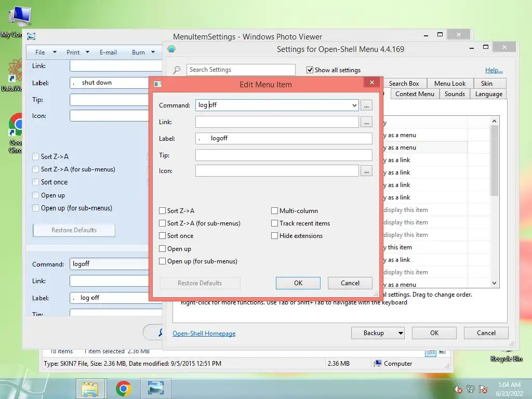Image resolution: width=532 pixels, height=399 pixels.
Task: Launch Google Chrome from the taskbar
Action: (x=123, y=389)
